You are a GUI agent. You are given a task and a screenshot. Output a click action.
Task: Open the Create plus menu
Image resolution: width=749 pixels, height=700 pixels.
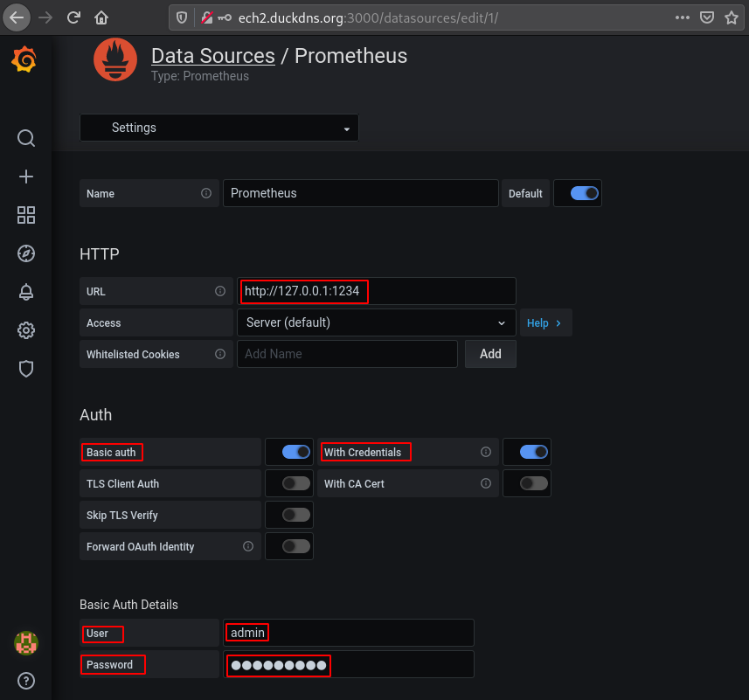pyautogui.click(x=26, y=177)
